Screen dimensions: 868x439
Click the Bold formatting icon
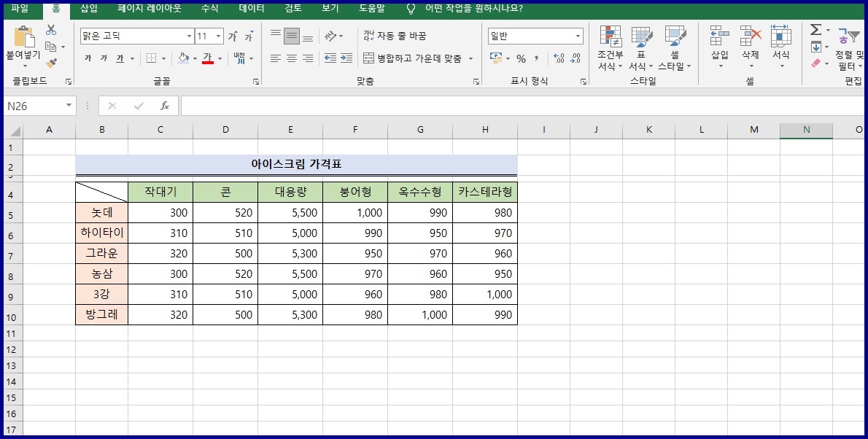point(88,58)
